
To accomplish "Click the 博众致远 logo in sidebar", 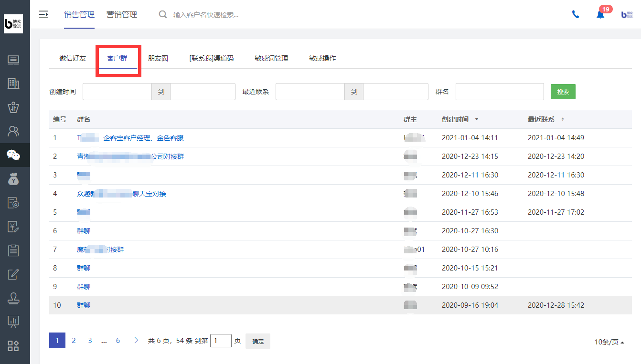I will [13, 24].
